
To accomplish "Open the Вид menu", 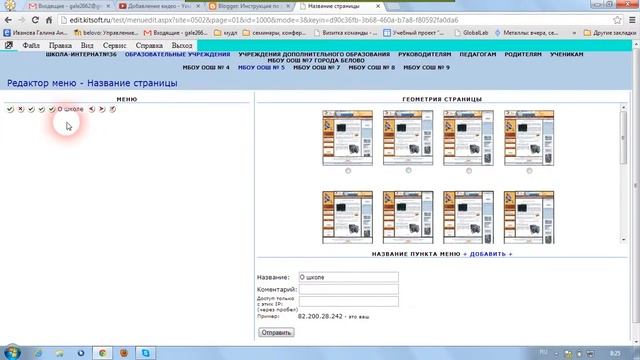I will tap(87, 45).
